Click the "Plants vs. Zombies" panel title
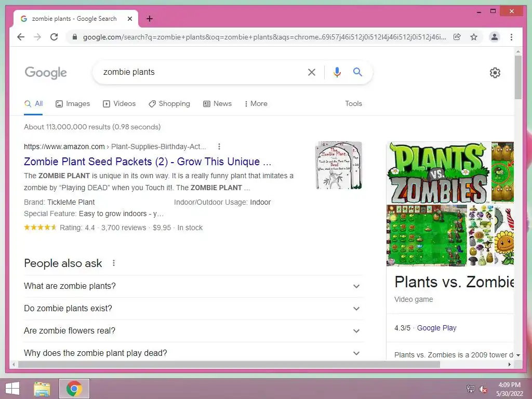Image resolution: width=532 pixels, height=399 pixels. pos(454,282)
